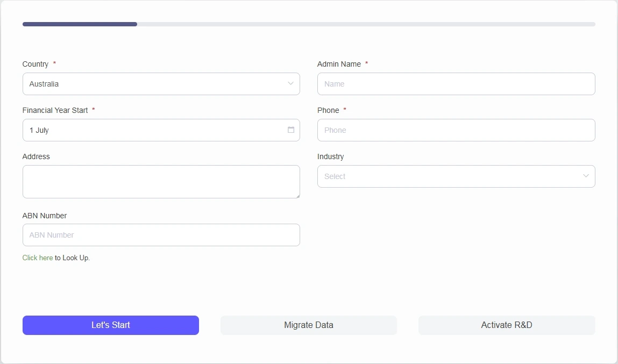Click the Address box resize handle
The height and width of the screenshot is (364, 618).
click(x=297, y=196)
